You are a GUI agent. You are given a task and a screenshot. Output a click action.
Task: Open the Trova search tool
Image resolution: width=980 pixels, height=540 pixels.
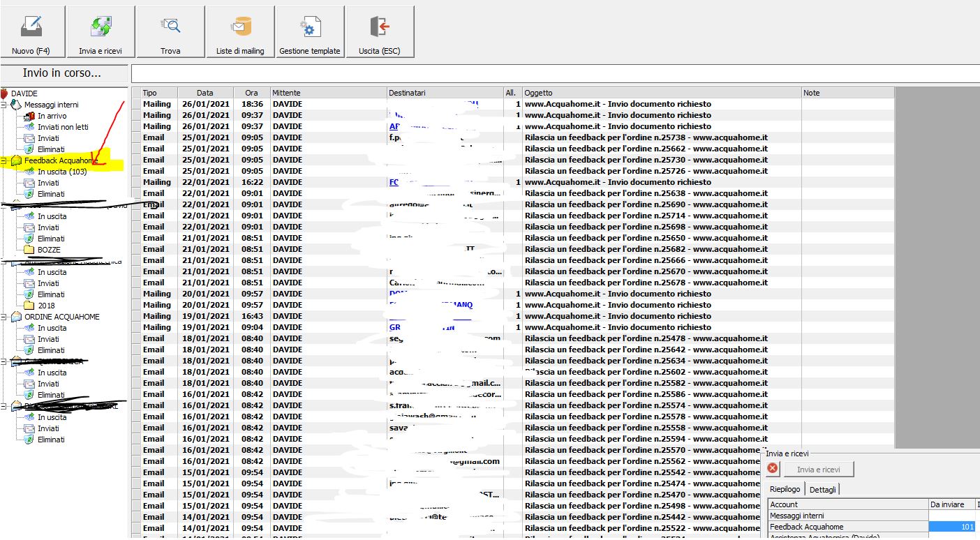(x=170, y=32)
